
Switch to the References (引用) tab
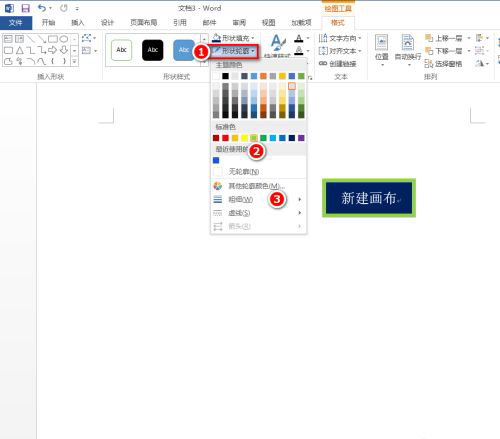(x=180, y=23)
